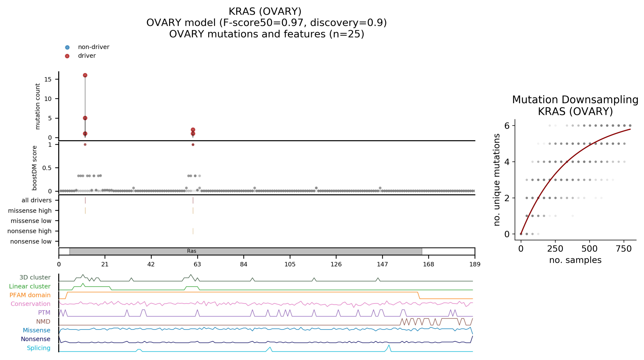The height and width of the screenshot is (360, 644).
Task: Click the driver dot at mutation count 5
Action: [85, 118]
